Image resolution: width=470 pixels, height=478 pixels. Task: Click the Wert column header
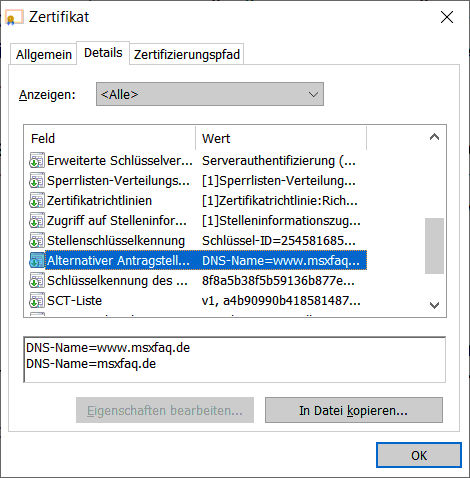coord(281,138)
